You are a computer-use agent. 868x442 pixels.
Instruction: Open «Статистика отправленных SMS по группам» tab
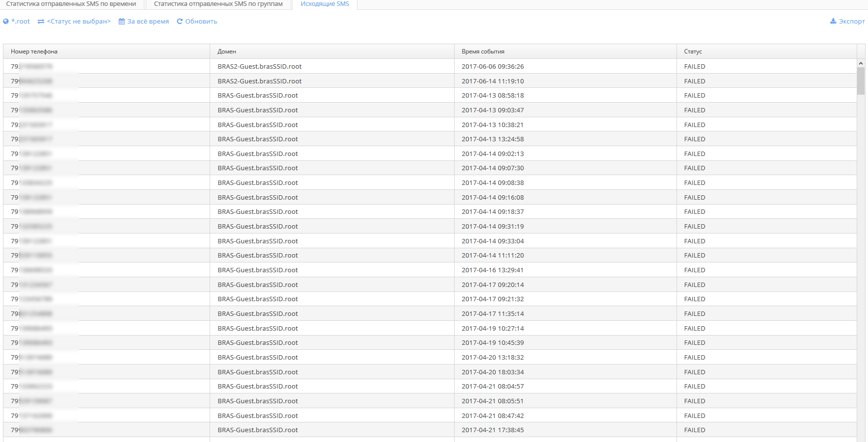coord(218,4)
